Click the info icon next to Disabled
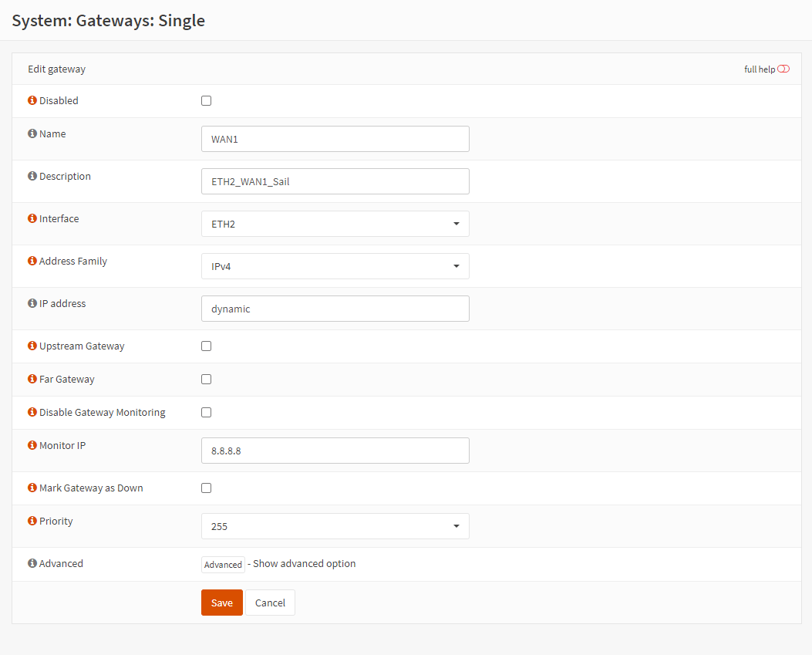Image resolution: width=812 pixels, height=655 pixels. click(32, 100)
